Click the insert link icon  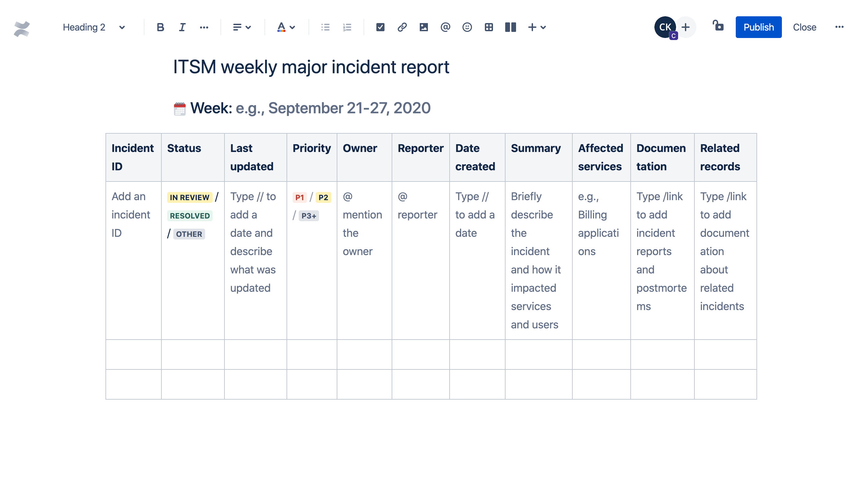click(402, 27)
